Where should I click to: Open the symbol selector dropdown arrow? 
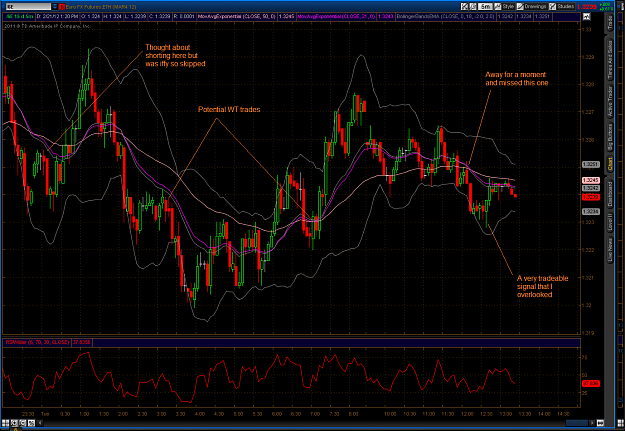point(55,7)
